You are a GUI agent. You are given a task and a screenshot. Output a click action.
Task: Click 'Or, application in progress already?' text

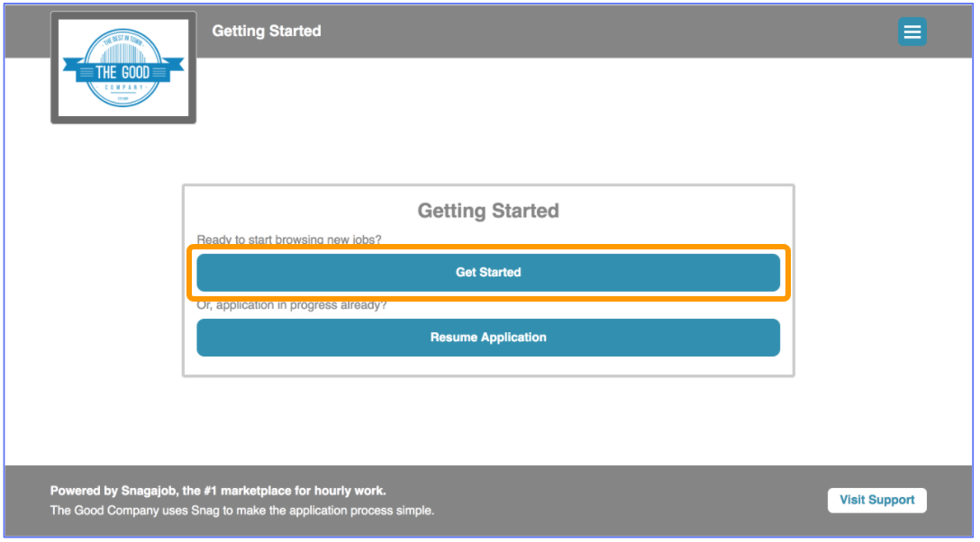[x=292, y=305]
